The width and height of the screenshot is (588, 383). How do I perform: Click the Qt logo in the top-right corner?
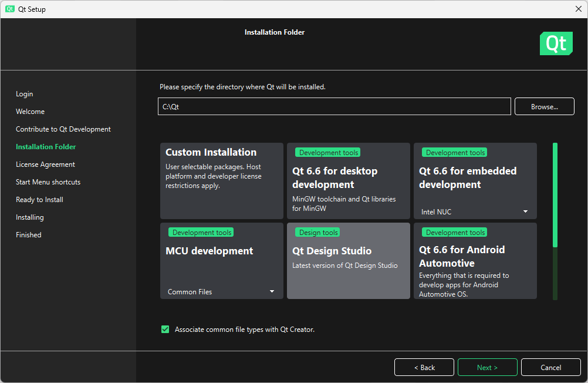pyautogui.click(x=556, y=43)
